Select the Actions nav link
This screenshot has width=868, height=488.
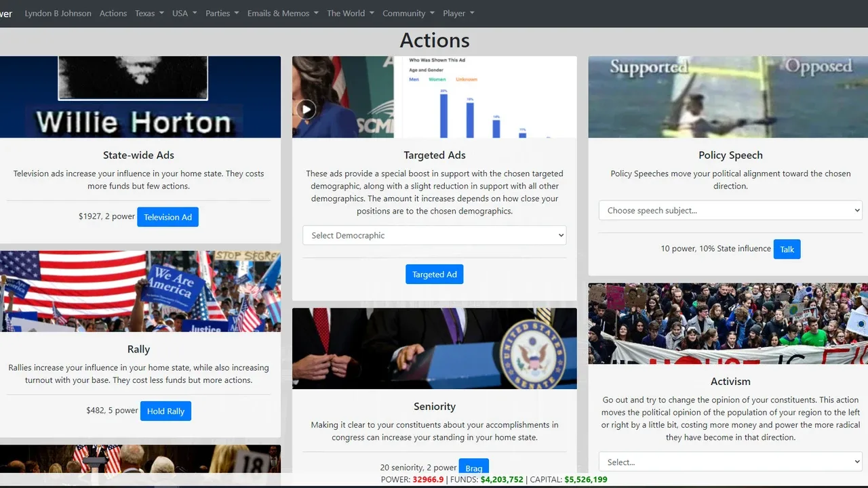point(113,13)
